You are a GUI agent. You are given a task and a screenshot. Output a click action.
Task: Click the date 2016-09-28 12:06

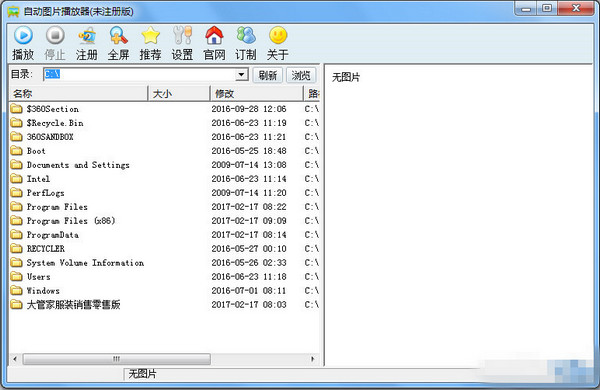point(249,109)
